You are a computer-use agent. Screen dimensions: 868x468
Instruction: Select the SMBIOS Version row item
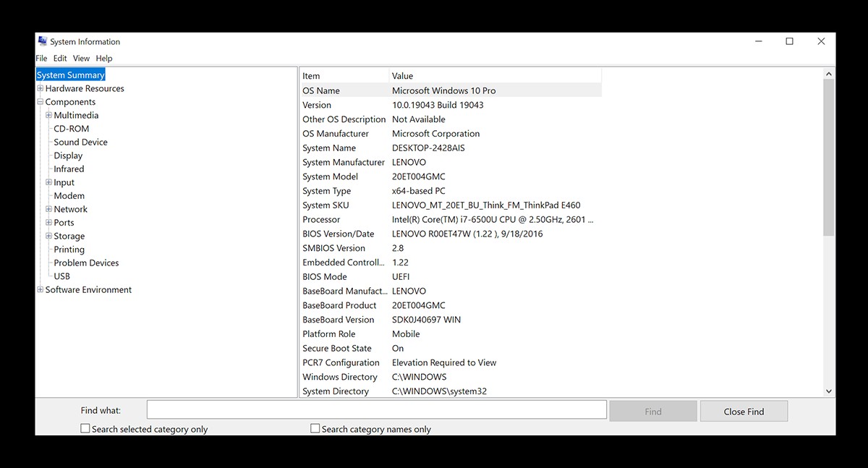point(333,248)
